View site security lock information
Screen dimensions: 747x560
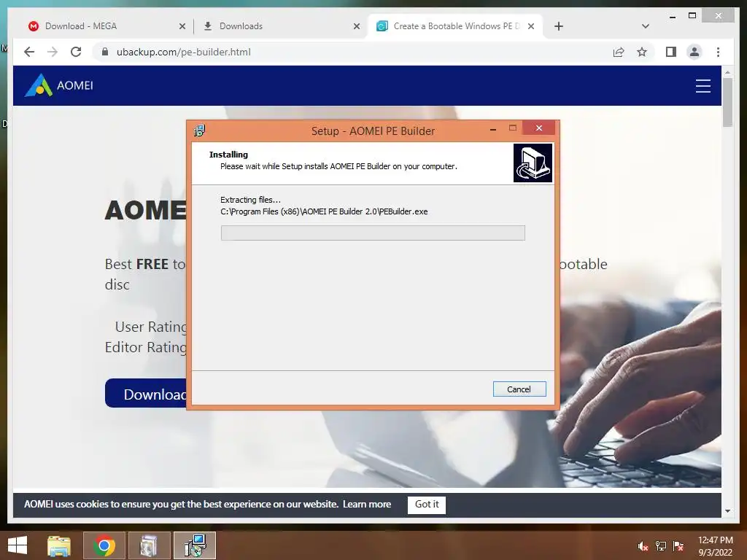(x=105, y=52)
